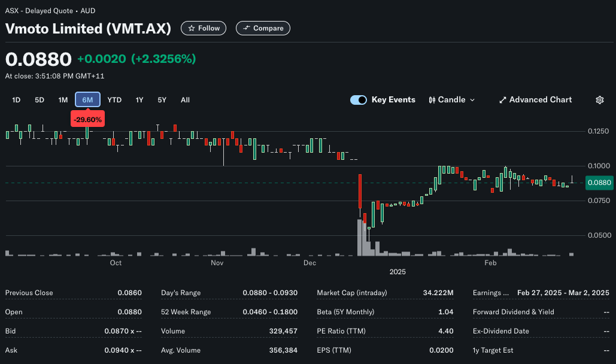616x364 pixels.
Task: Show the 1Y price range
Action: (x=139, y=100)
